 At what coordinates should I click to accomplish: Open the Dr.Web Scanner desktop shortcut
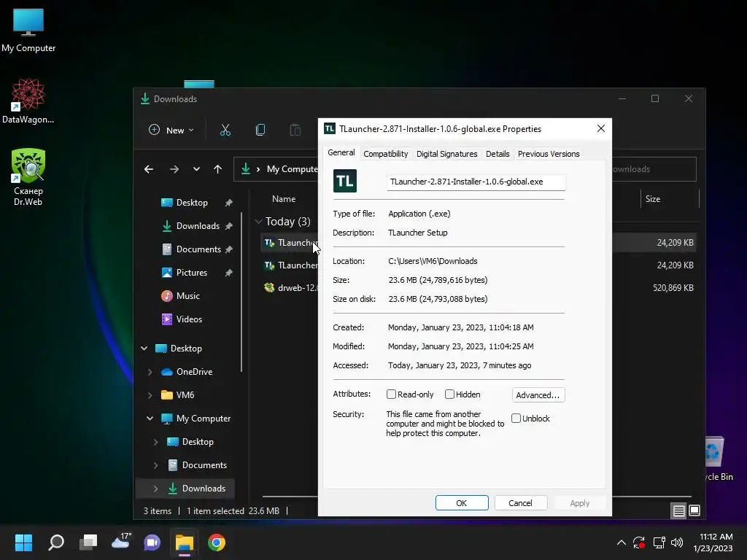[28, 177]
